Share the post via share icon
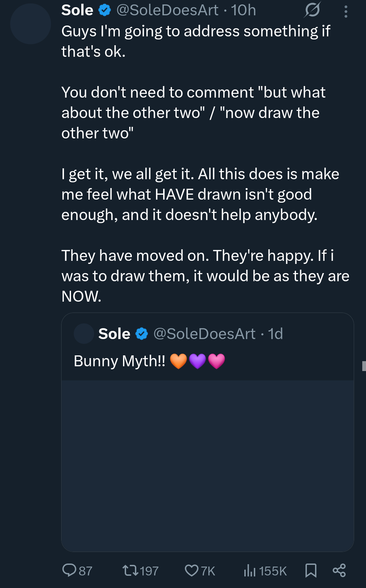The width and height of the screenshot is (366, 588). pyautogui.click(x=339, y=570)
